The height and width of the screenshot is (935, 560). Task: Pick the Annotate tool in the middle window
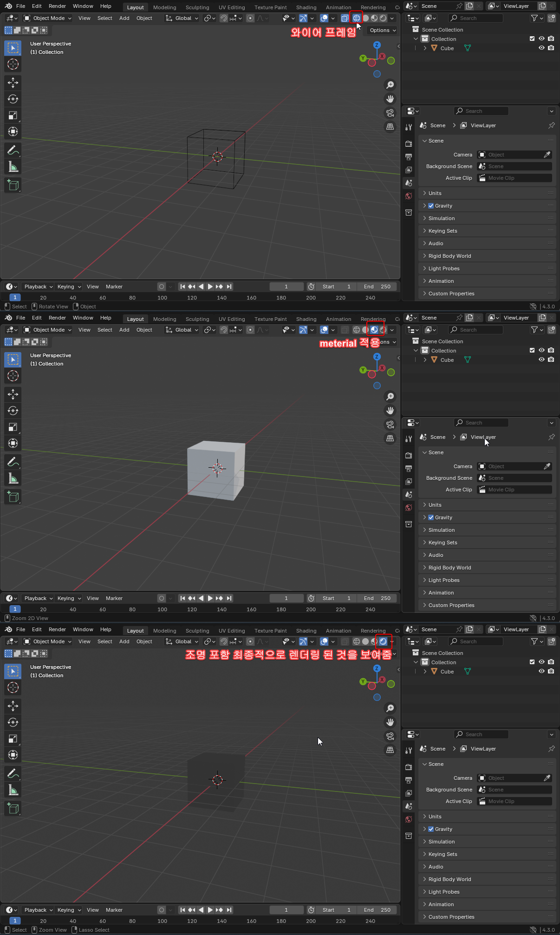13,462
